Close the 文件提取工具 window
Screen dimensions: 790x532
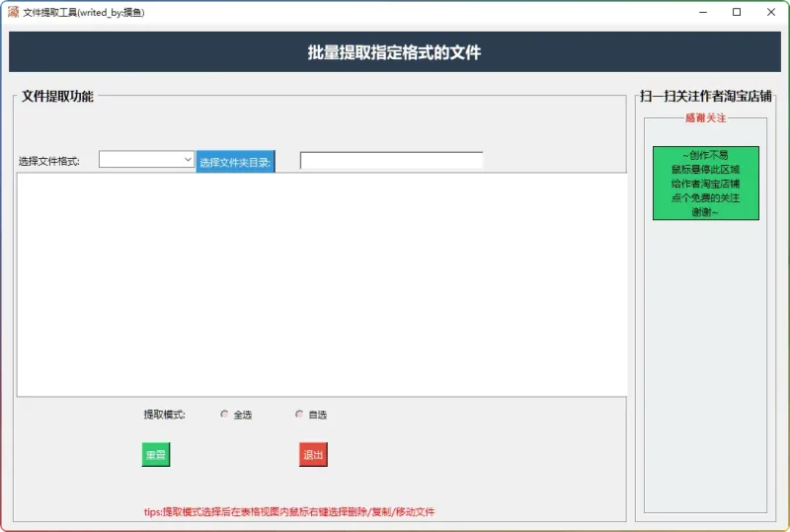click(x=771, y=12)
